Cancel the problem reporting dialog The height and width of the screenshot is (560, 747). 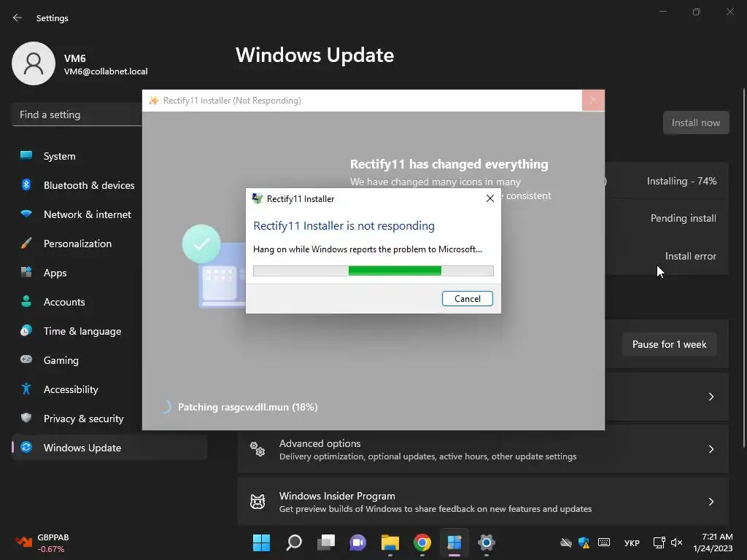467,298
